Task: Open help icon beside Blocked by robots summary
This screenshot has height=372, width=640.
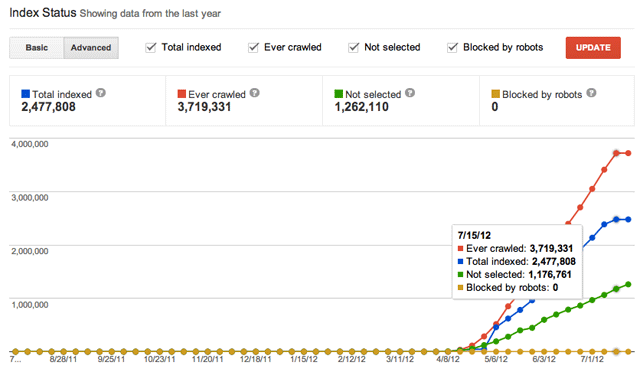Action: [591, 93]
